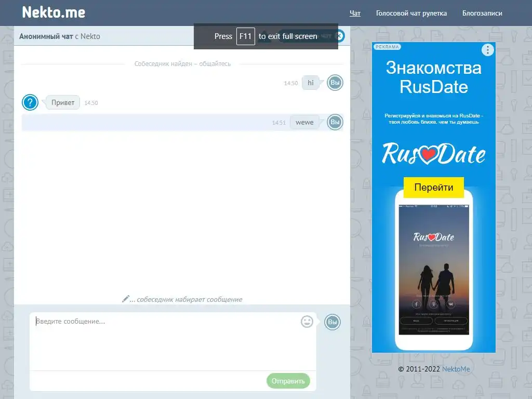Click the 'hi' message bubble
The image size is (532, 399).
point(311,83)
